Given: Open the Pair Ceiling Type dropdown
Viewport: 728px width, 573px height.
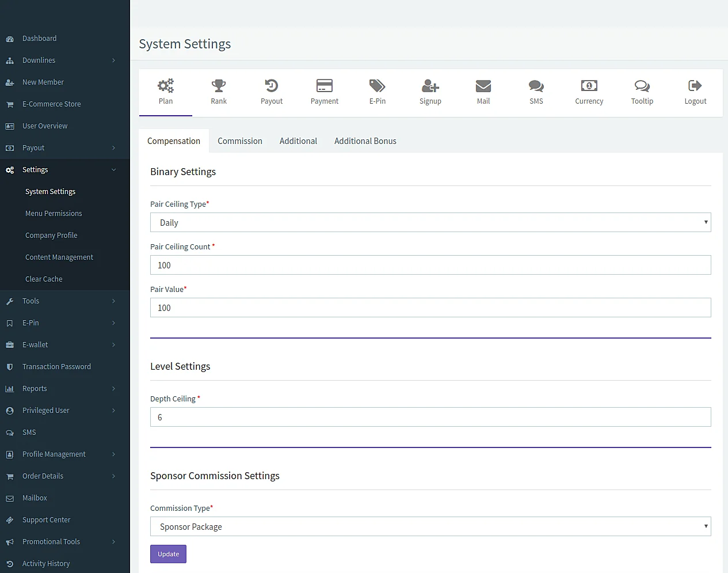Looking at the screenshot, I should point(430,222).
